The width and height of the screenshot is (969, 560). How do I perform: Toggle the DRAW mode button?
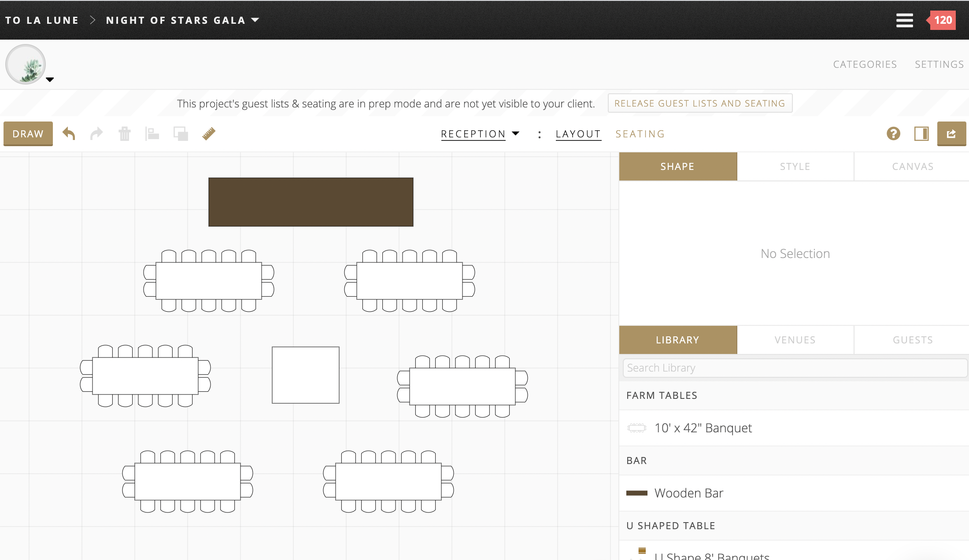28,133
